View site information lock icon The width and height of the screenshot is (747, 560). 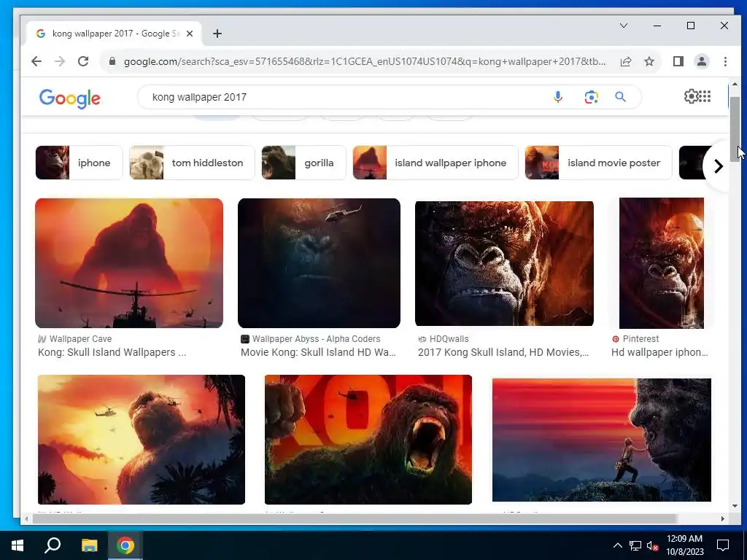coord(112,61)
